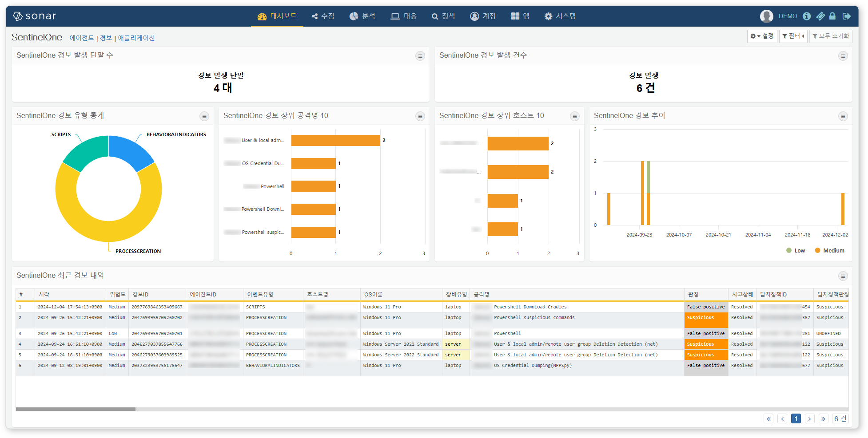
Task: Open the 수집 collection menu
Action: click(x=323, y=16)
